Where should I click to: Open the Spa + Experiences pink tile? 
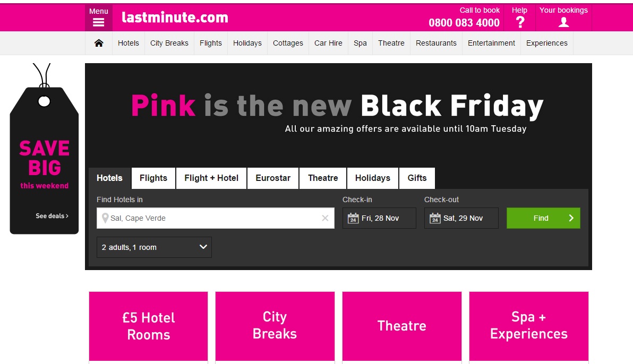point(528,326)
